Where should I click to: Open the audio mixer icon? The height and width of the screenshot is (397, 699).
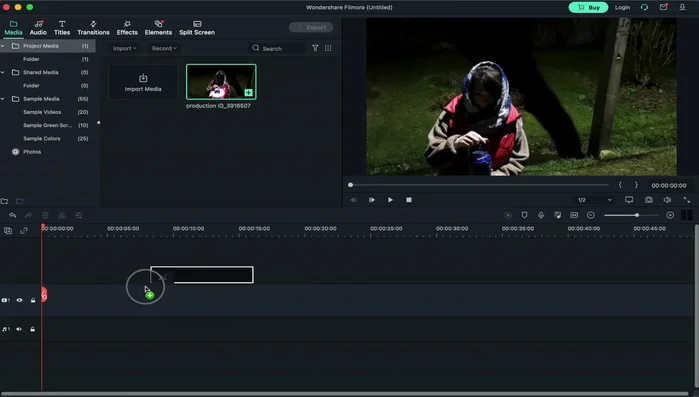(558, 215)
